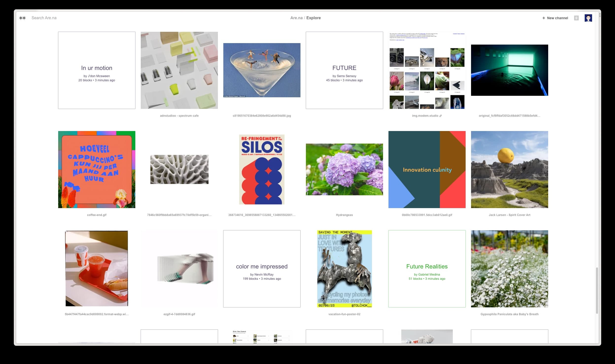Click the img.modem.studio link icon
The width and height of the screenshot is (615, 364).
point(440,116)
